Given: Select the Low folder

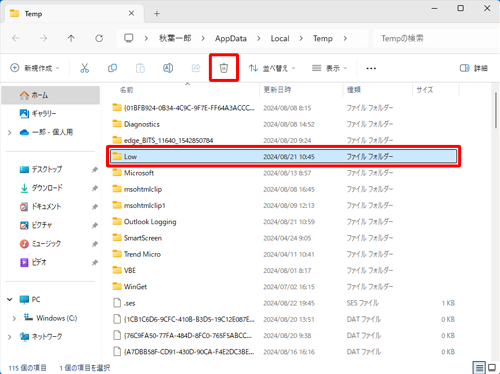Looking at the screenshot, I should pyautogui.click(x=284, y=156).
